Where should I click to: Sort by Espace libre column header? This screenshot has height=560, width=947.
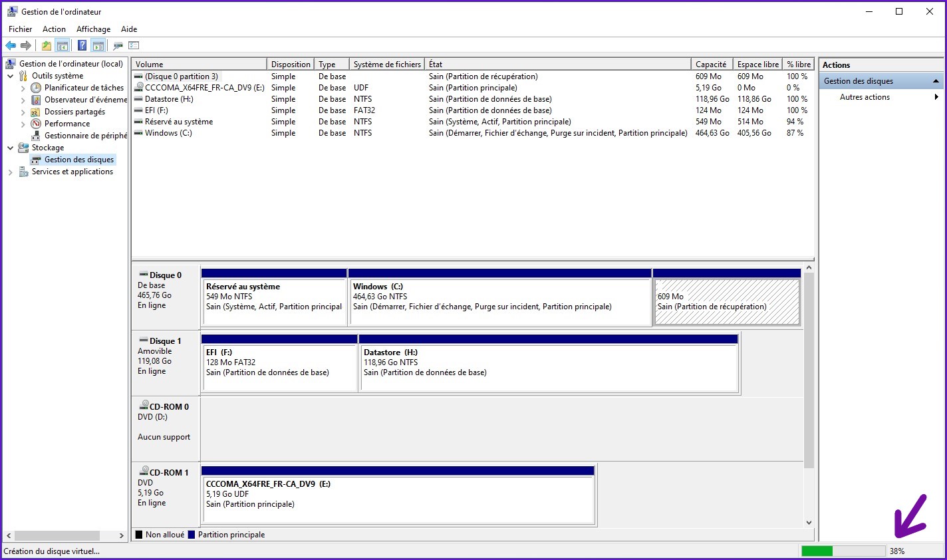(x=757, y=65)
